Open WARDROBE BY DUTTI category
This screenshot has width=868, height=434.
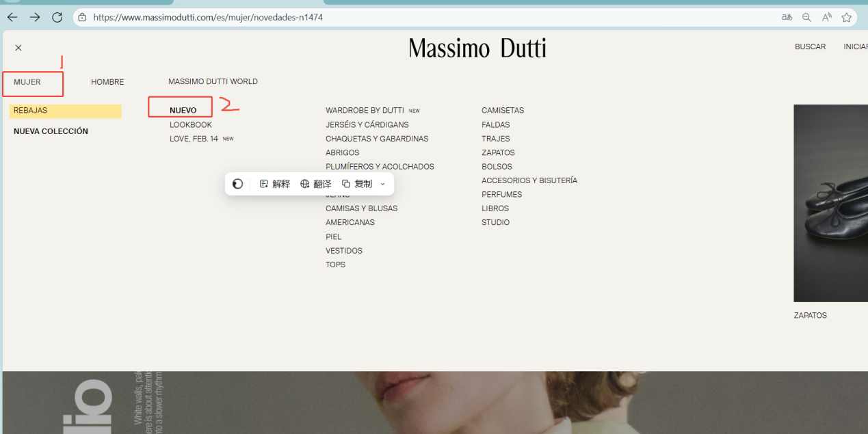click(365, 111)
